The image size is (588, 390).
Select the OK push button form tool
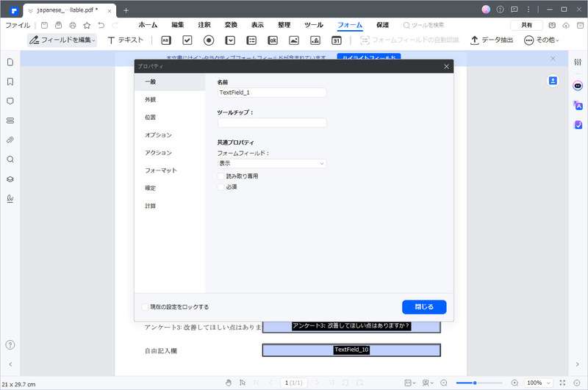273,40
